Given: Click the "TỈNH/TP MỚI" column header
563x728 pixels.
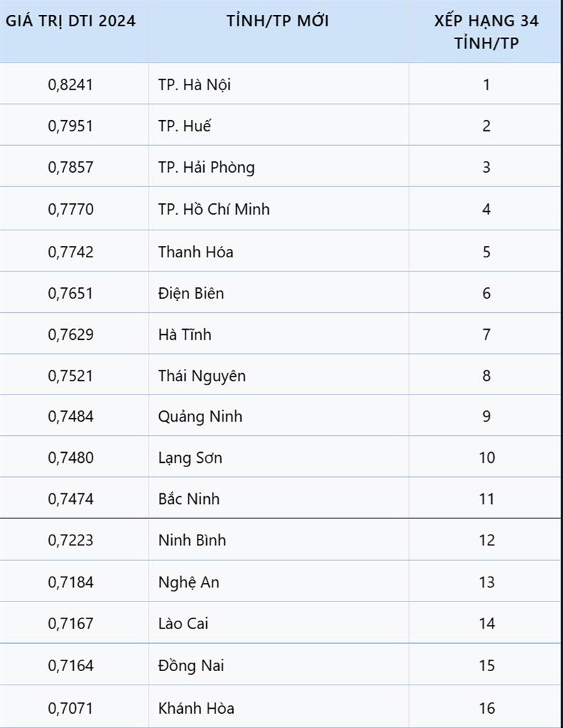Looking at the screenshot, I should (277, 21).
